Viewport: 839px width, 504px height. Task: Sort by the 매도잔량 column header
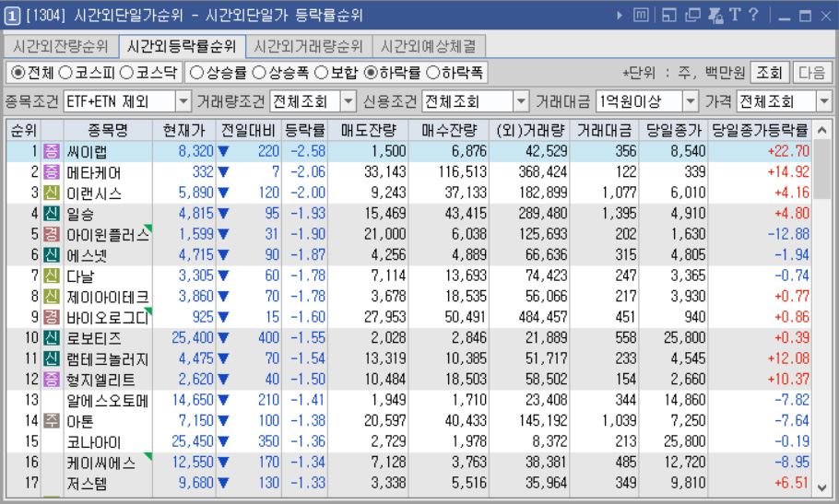click(x=368, y=130)
